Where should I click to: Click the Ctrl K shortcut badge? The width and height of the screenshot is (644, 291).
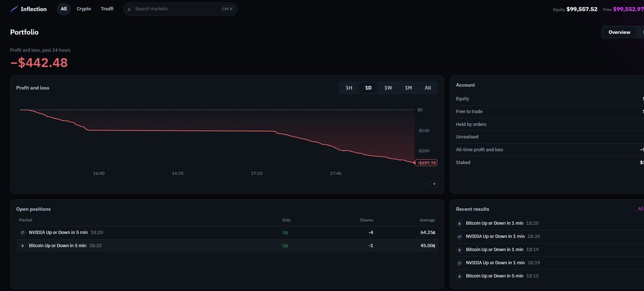pos(228,9)
